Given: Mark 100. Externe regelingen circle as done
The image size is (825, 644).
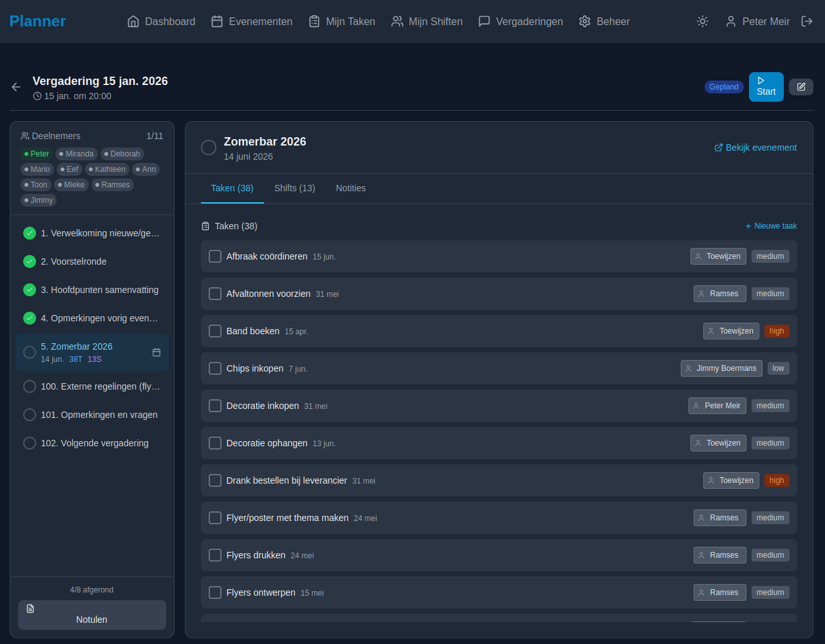Looking at the screenshot, I should coord(30,386).
